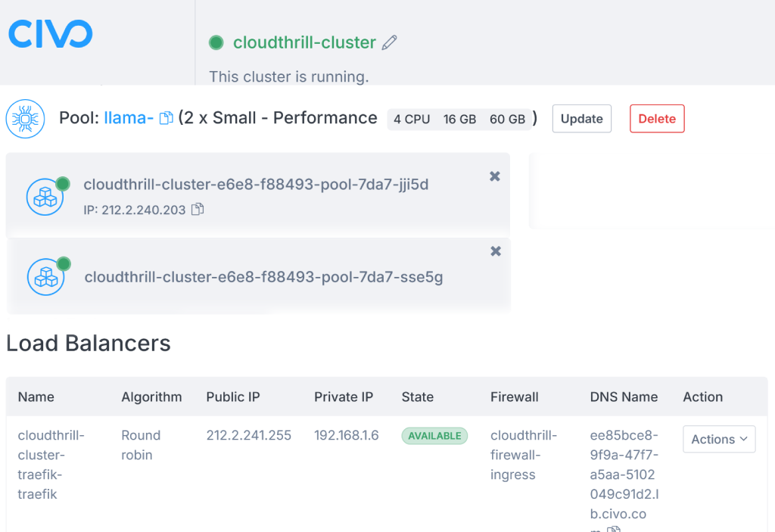Image resolution: width=775 pixels, height=532 pixels.
Task: Copy the llama pool ID
Action: pyautogui.click(x=166, y=118)
